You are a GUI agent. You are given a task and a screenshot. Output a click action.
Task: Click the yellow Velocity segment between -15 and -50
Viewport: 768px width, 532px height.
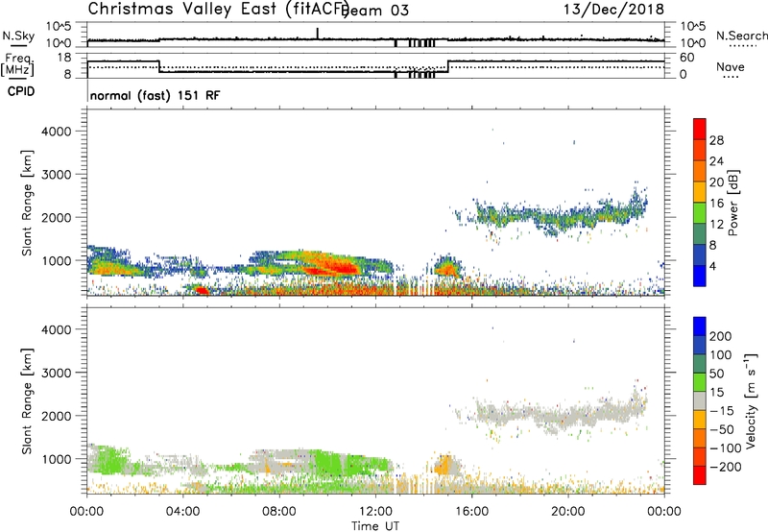point(700,420)
